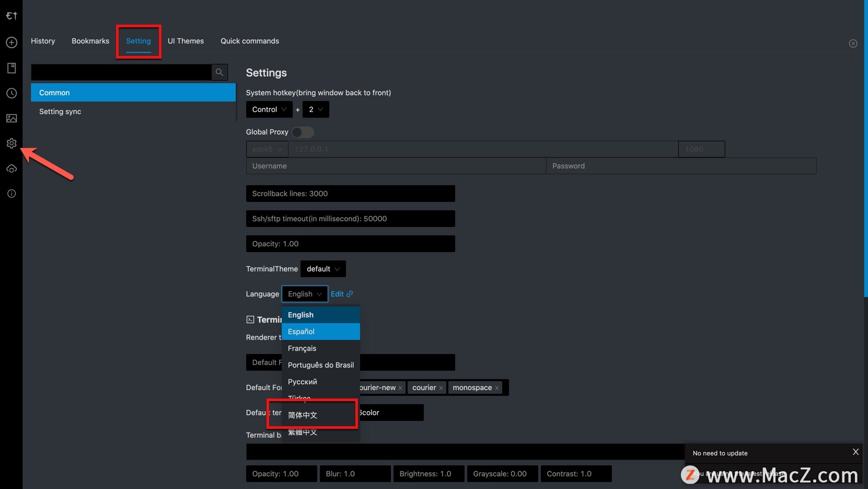
Task: Switch to the History tab
Action: pyautogui.click(x=43, y=41)
